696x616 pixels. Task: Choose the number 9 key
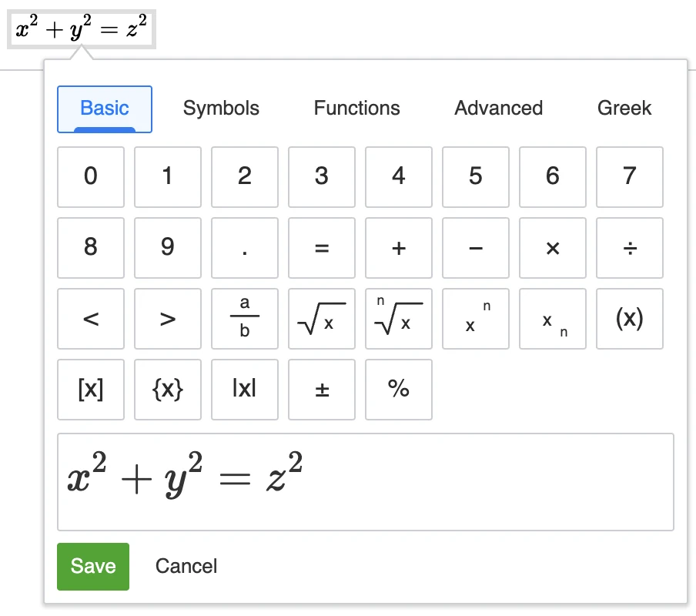(168, 248)
